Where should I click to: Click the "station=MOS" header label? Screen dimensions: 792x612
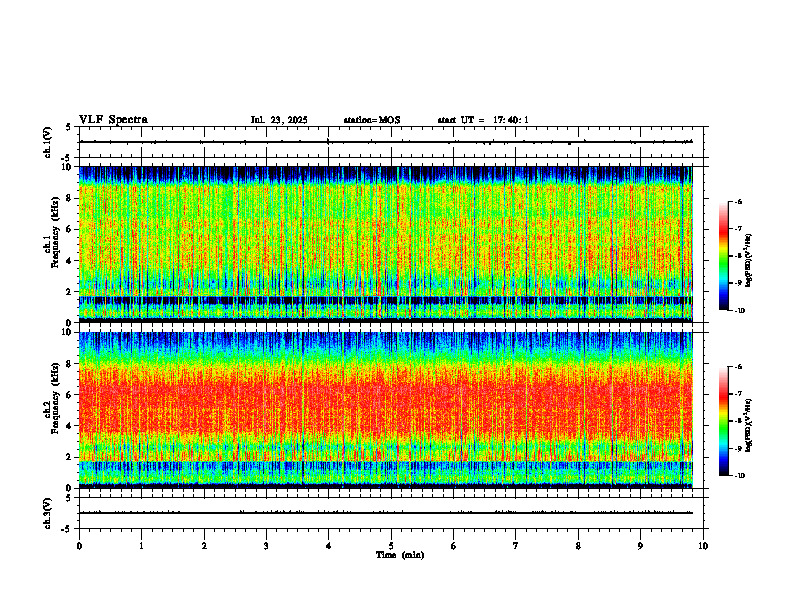click(x=372, y=120)
